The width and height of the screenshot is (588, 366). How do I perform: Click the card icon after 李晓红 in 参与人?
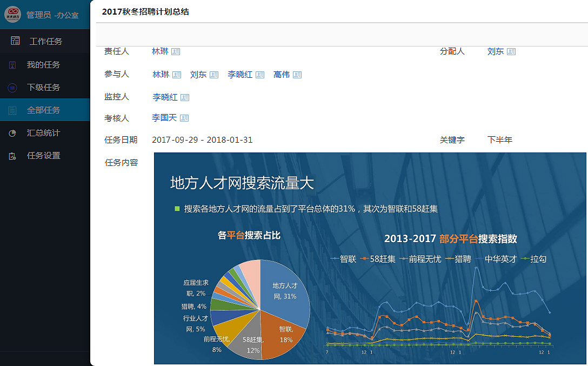pyautogui.click(x=260, y=75)
